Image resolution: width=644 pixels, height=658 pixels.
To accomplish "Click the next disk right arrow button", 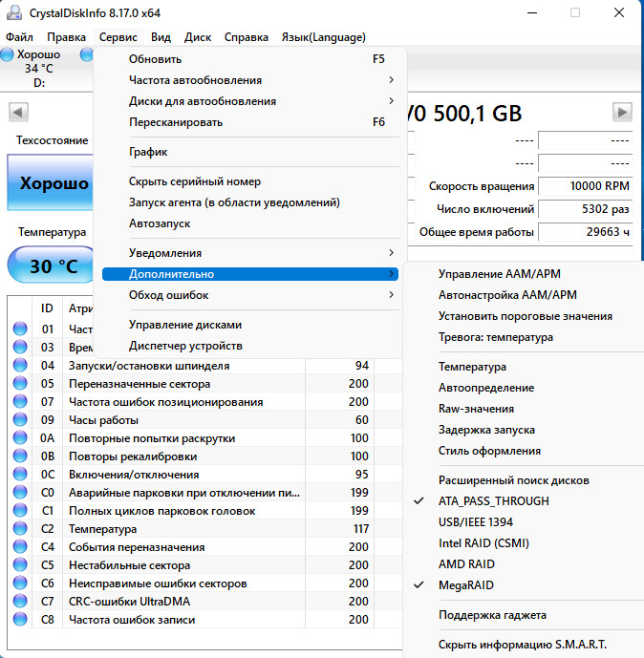I will [x=623, y=113].
